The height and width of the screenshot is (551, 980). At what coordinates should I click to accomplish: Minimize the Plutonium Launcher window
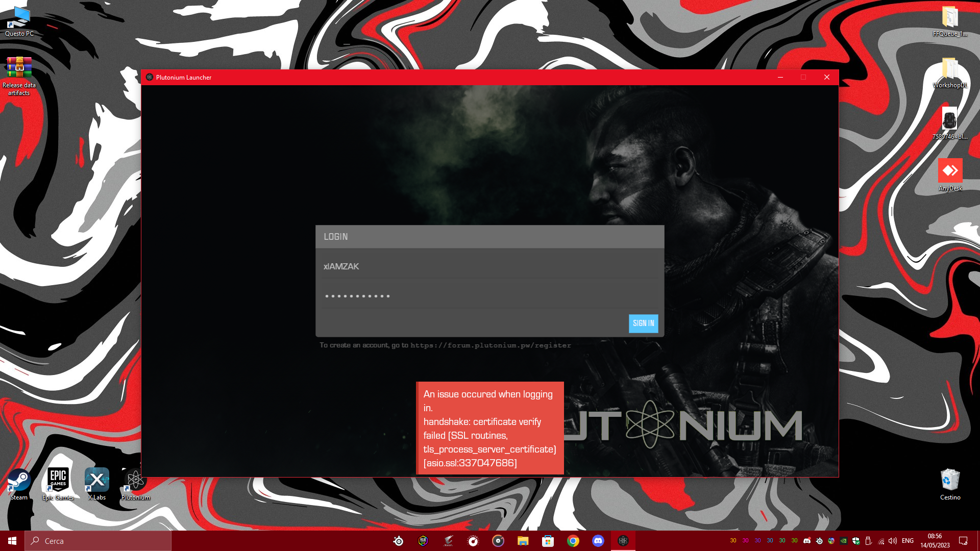pos(780,77)
